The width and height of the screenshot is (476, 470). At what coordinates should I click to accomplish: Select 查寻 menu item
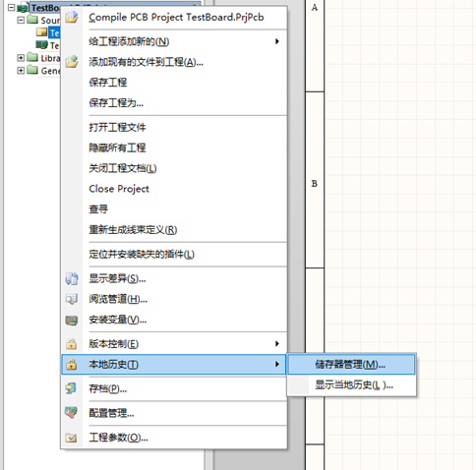[x=174, y=208]
